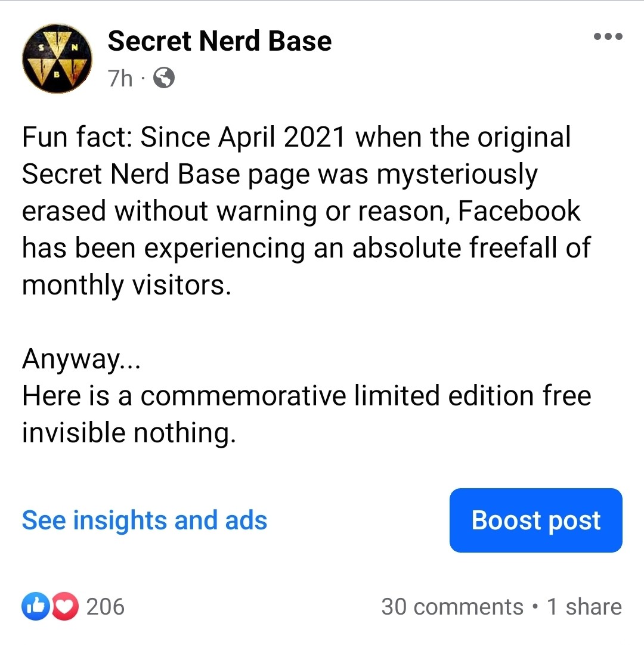Screen dimensions: 644x645
Task: Click the word 'Facebook' in post body
Action: tap(518, 211)
